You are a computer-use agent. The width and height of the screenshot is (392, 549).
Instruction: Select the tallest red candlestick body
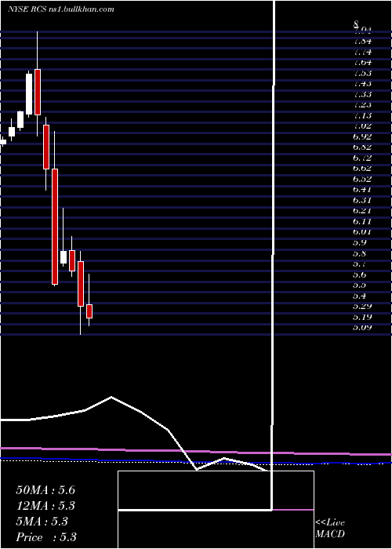[x=55, y=227]
